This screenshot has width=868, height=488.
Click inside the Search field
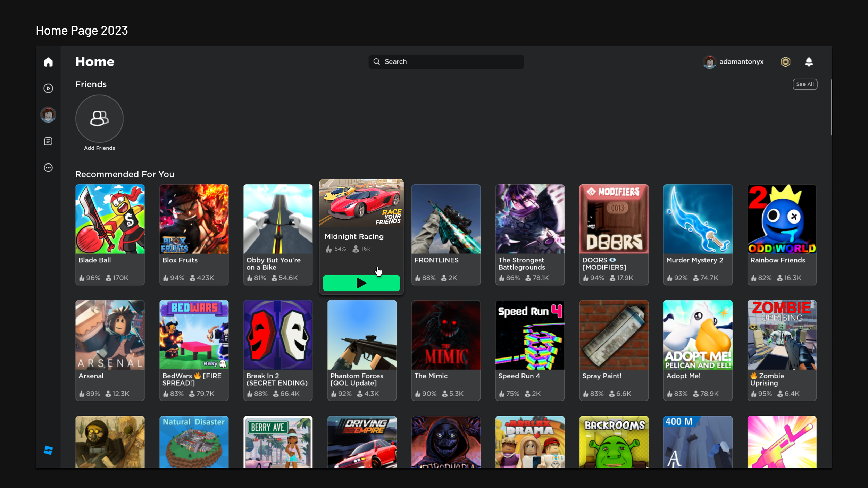pyautogui.click(x=446, y=61)
